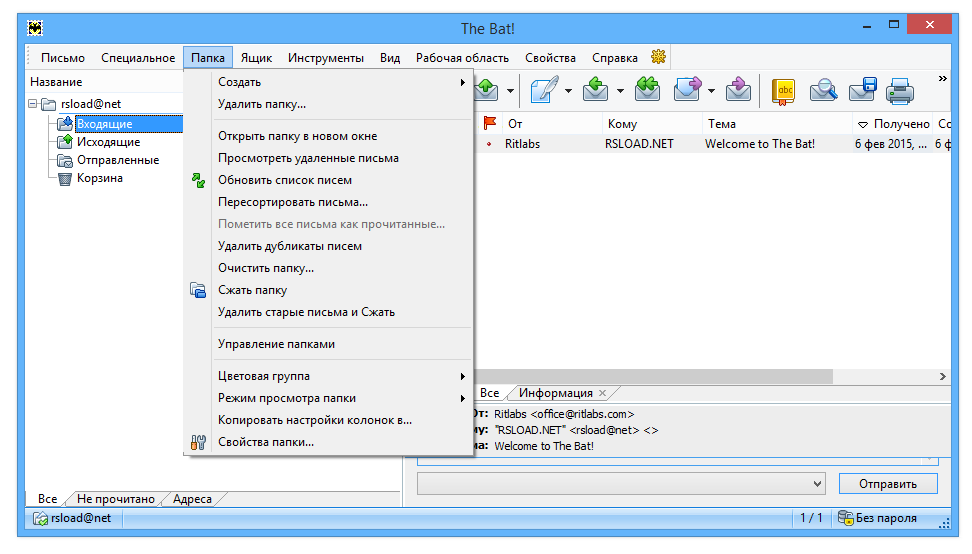Click the save message floppy icon
972x554 pixels.
pos(863,90)
